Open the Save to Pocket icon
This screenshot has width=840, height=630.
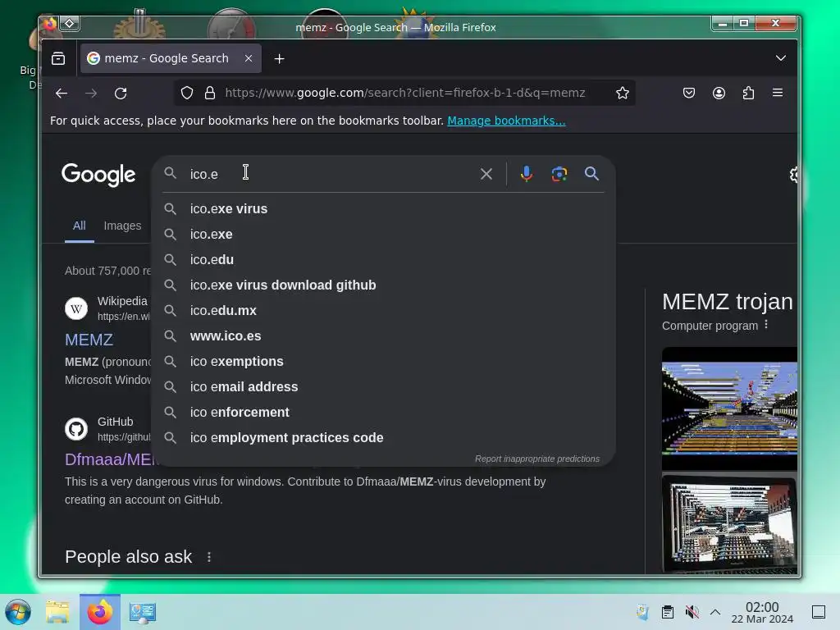coord(689,94)
